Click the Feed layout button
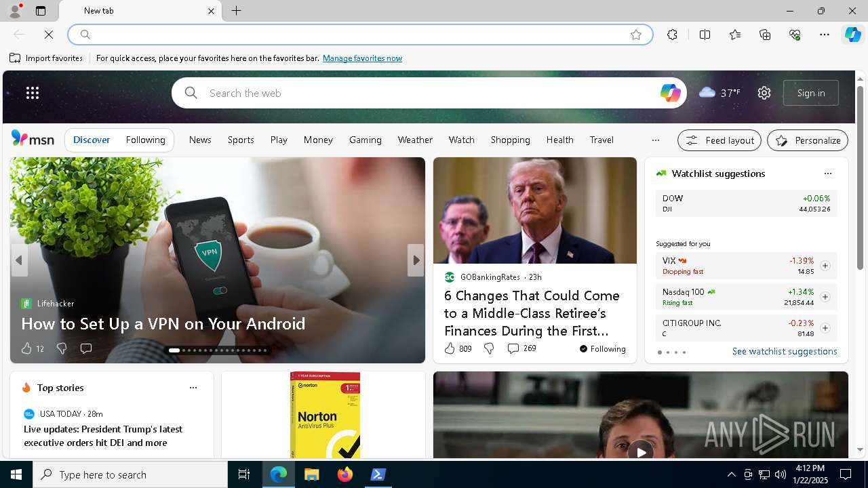This screenshot has width=868, height=488. point(719,140)
